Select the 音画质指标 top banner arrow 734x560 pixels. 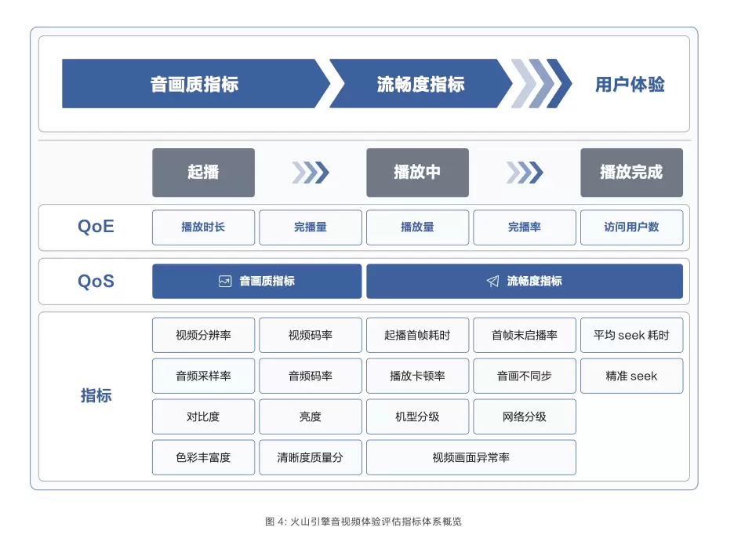pos(196,83)
